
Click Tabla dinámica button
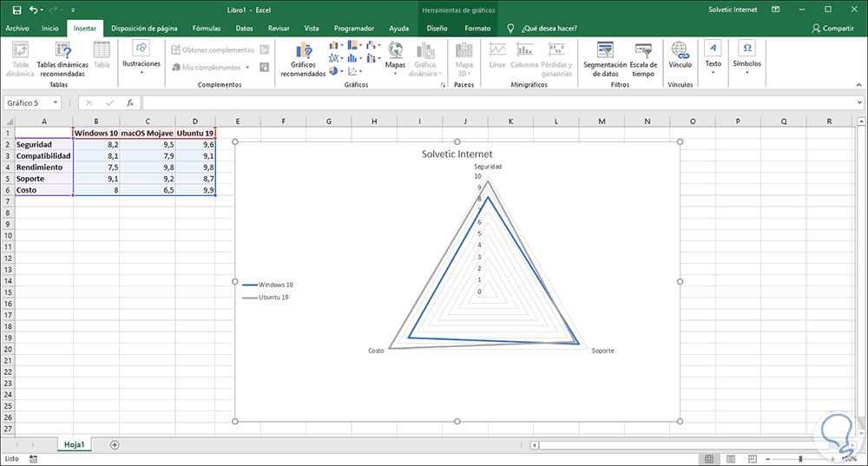click(20, 60)
